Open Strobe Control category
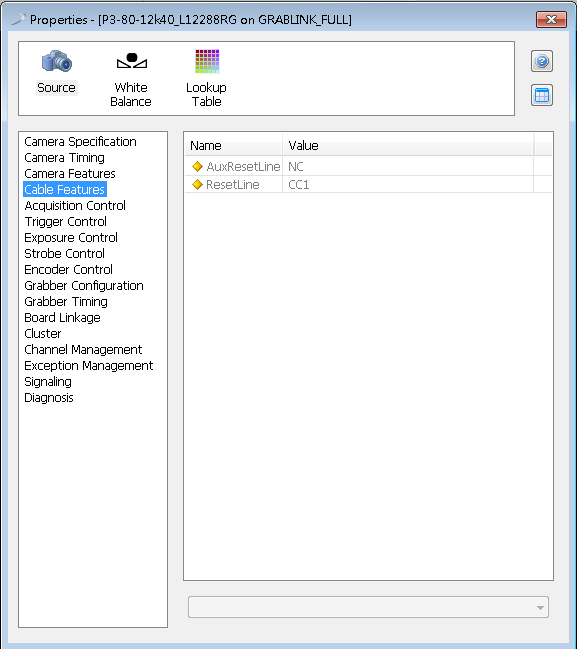The image size is (577, 649). pos(64,253)
